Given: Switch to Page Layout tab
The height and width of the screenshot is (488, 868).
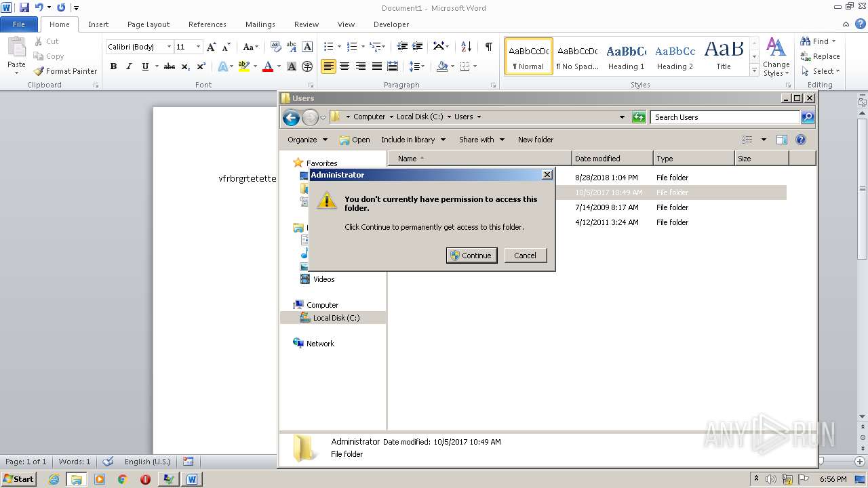Looking at the screenshot, I should 149,24.
